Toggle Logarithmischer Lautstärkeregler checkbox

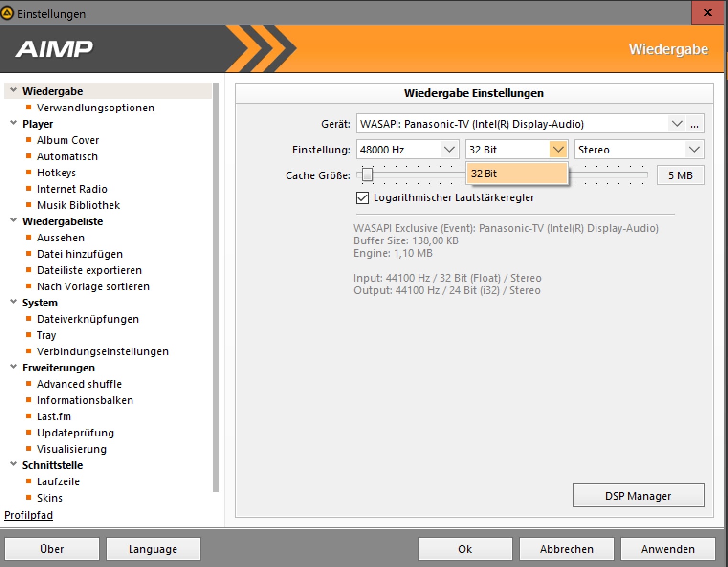[363, 197]
